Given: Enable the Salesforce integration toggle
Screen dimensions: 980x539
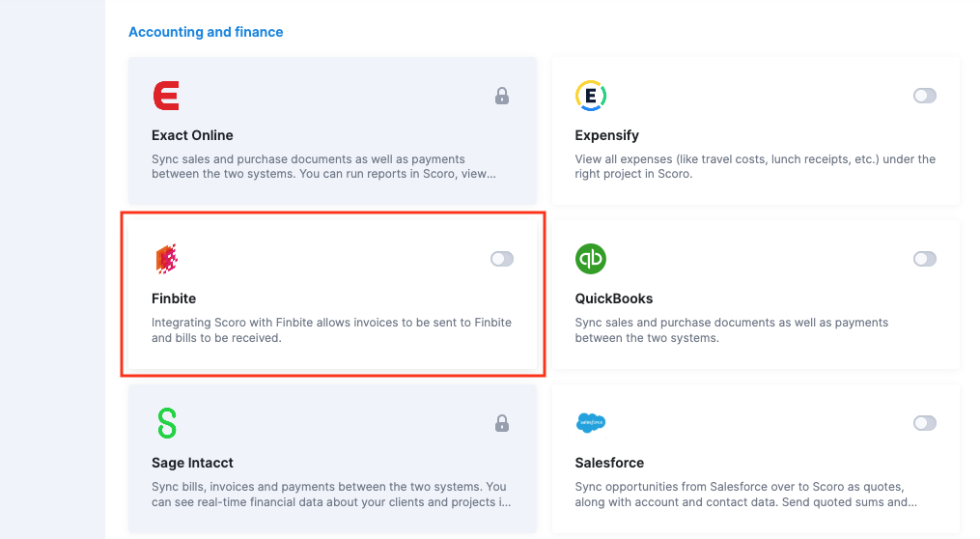Looking at the screenshot, I should pyautogui.click(x=924, y=423).
